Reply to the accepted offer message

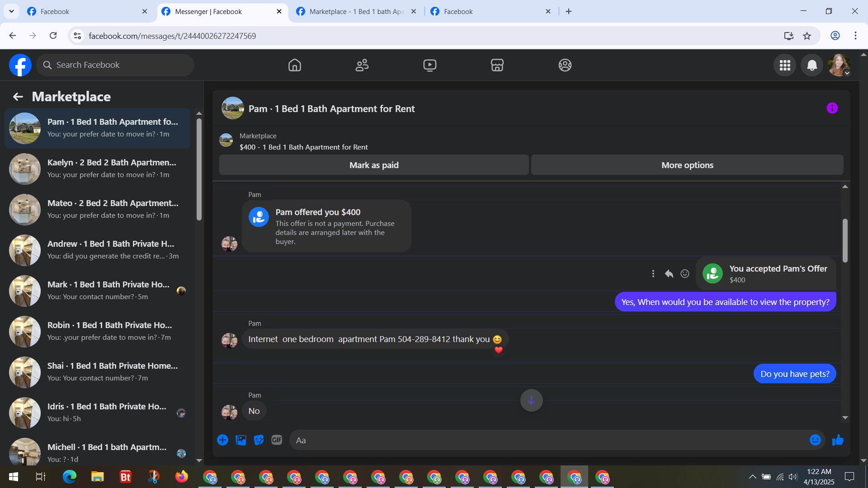click(x=669, y=274)
